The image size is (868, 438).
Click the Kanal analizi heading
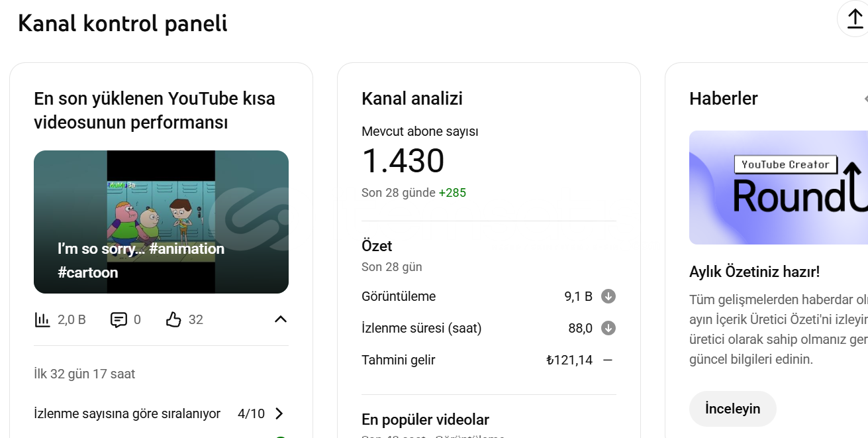click(412, 99)
